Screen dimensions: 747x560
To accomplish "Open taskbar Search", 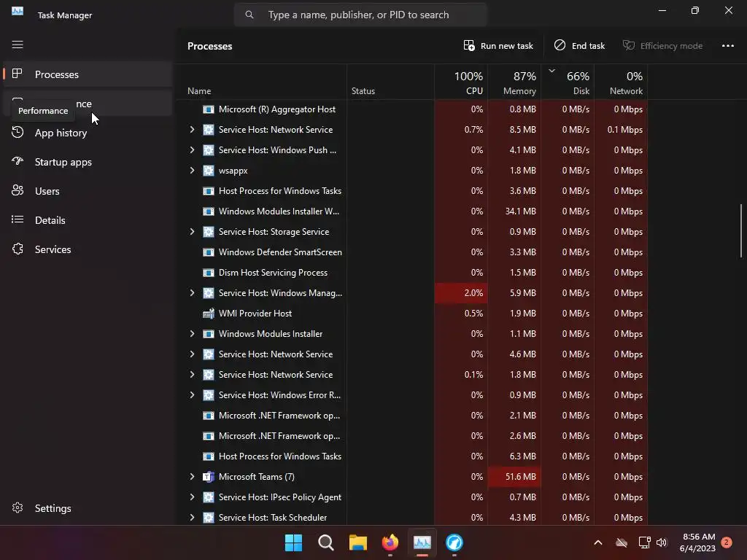I will point(326,542).
